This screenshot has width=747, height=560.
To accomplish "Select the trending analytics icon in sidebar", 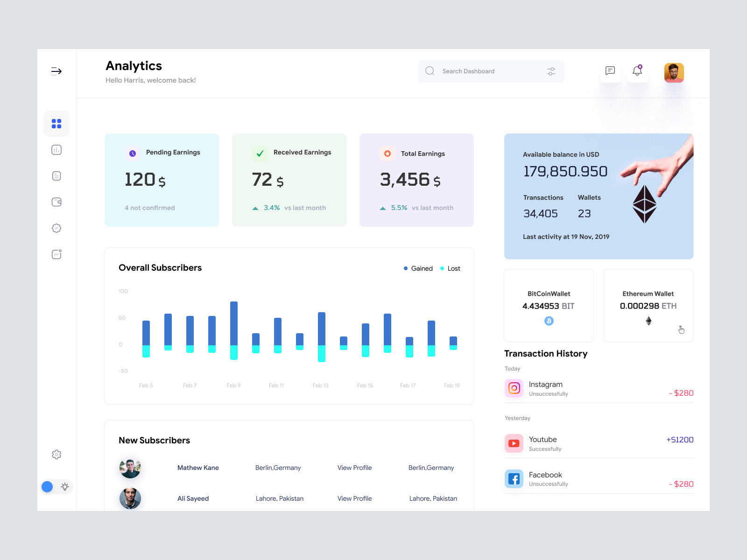I will (x=56, y=254).
